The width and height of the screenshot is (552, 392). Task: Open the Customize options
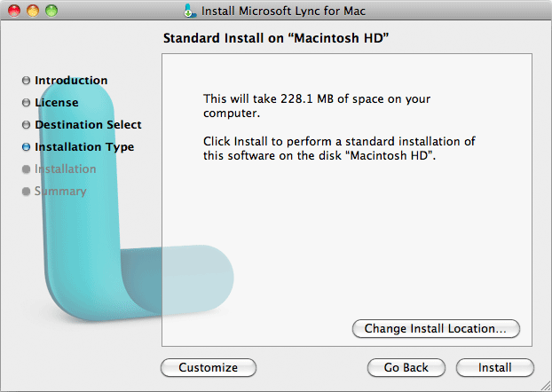[209, 368]
